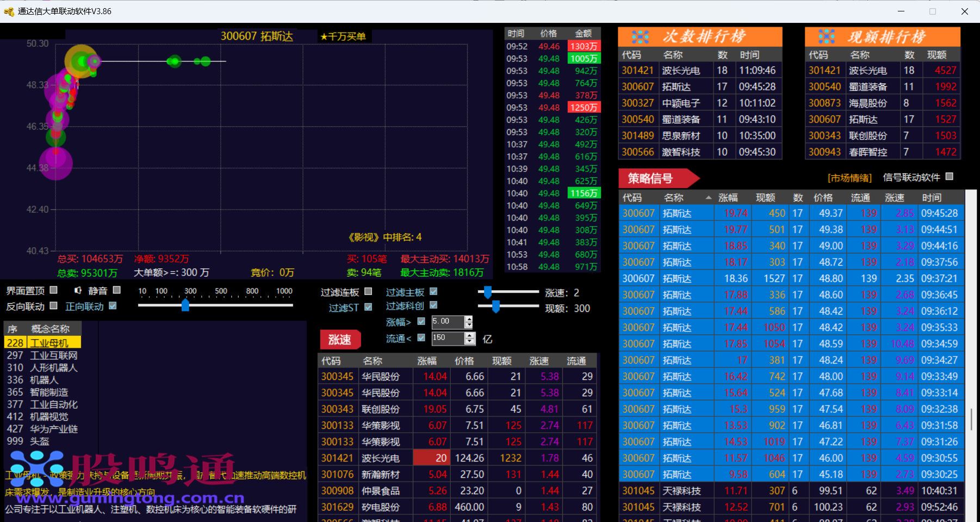The height and width of the screenshot is (522, 980).
Task: Enable the 反向联动 checkbox
Action: pos(53,306)
